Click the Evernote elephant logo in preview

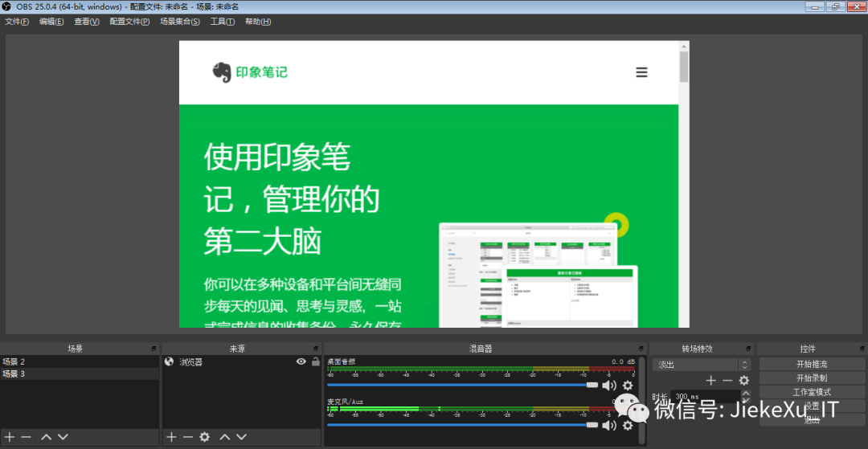pos(222,72)
